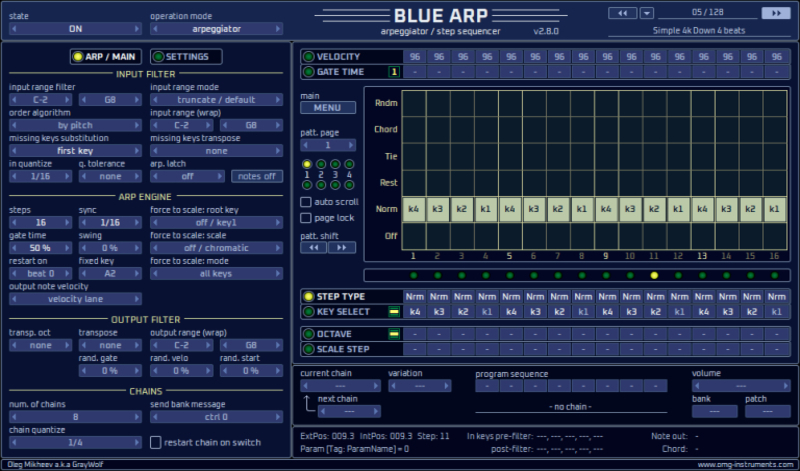Select pattern page 2 radio LED
The height and width of the screenshot is (471, 800).
click(321, 164)
